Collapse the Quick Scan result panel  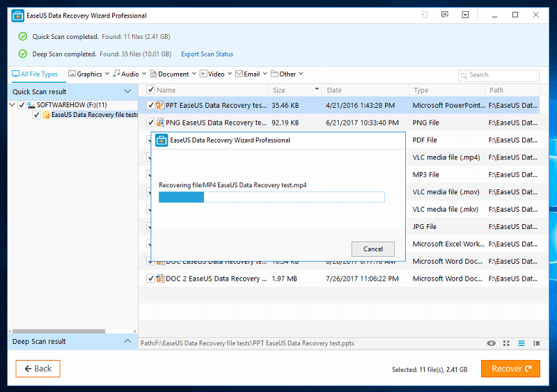[128, 91]
